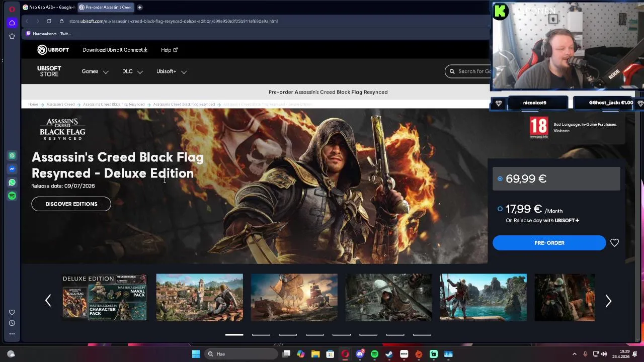Open the Opera menu logo in sidebar
Viewport: 644px width, 362px height.
(x=12, y=9)
